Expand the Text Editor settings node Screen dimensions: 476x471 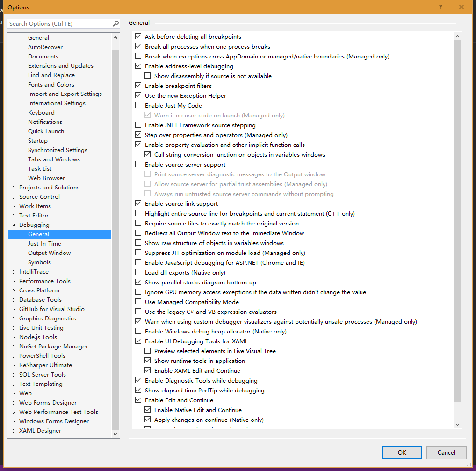13,215
